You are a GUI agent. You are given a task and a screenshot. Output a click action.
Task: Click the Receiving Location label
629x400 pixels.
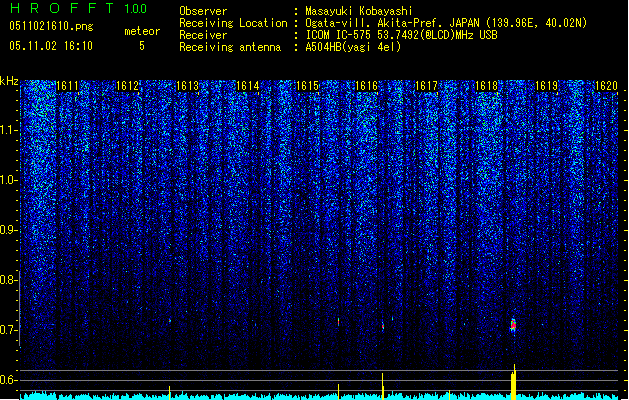[x=233, y=23]
